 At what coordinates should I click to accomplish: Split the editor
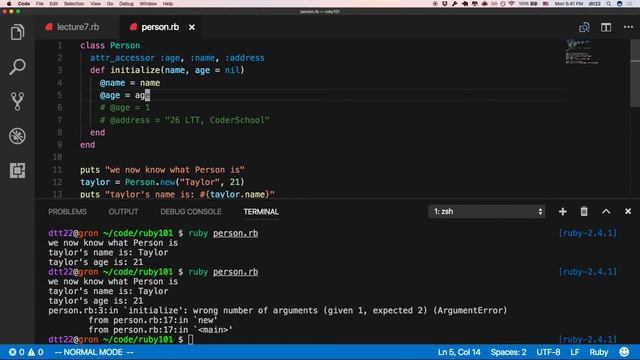606,27
